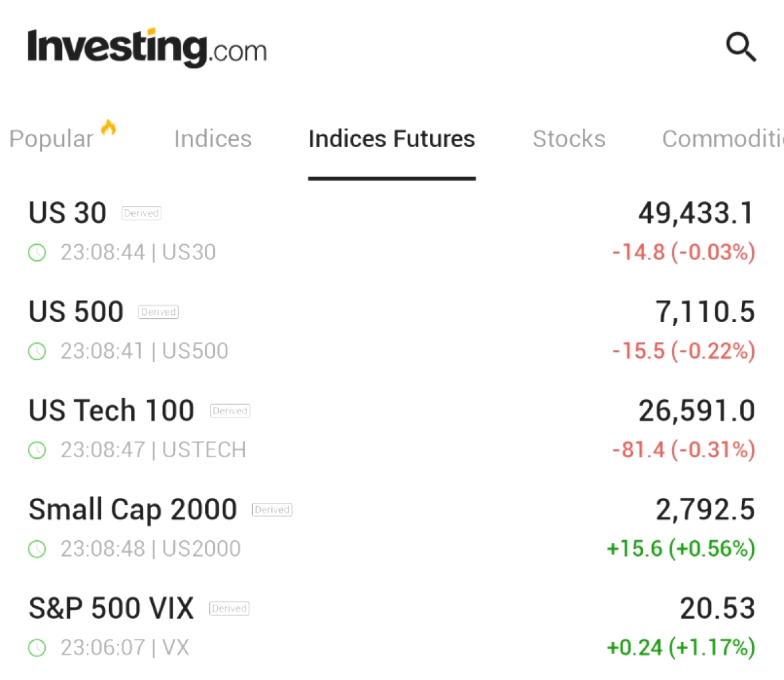Open the S&P 500 VIX quote
This screenshot has height=680, width=784.
(x=111, y=608)
